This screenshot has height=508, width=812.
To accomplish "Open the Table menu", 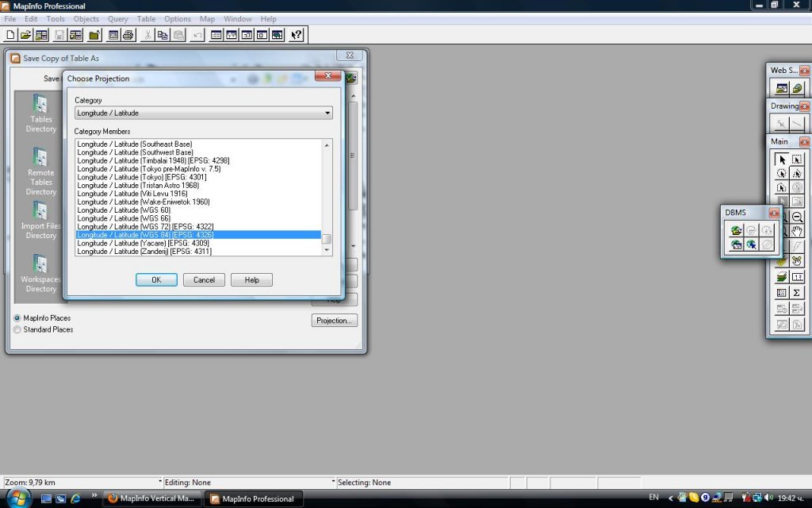I will (146, 19).
